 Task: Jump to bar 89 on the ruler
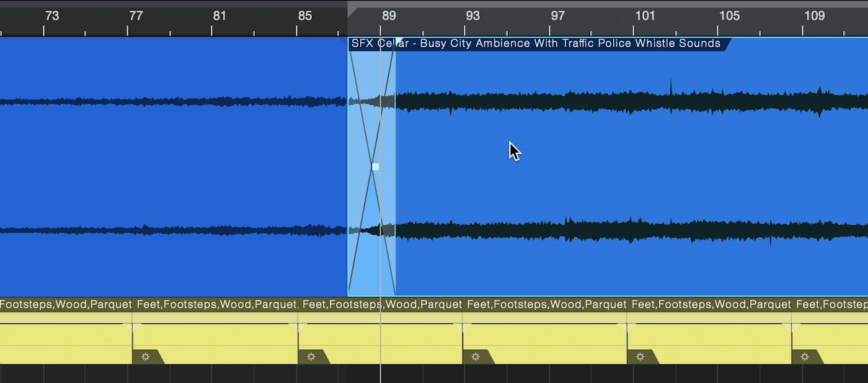[389, 16]
